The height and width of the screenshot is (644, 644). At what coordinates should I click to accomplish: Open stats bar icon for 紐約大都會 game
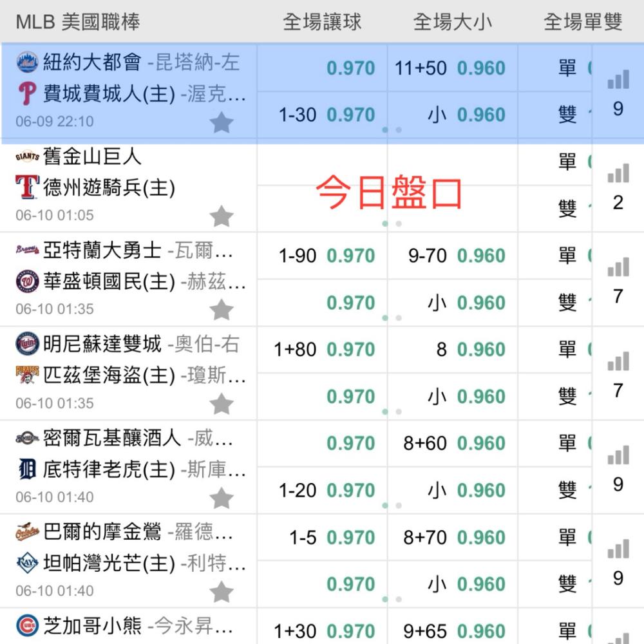point(618,79)
